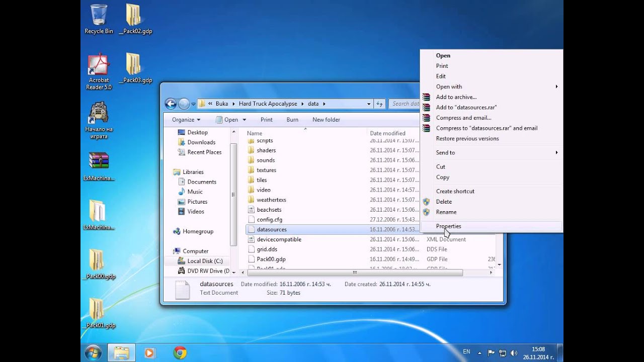Click Hard Truck Apocalypse in address breadcrumb
644x362 pixels.
(x=268, y=104)
